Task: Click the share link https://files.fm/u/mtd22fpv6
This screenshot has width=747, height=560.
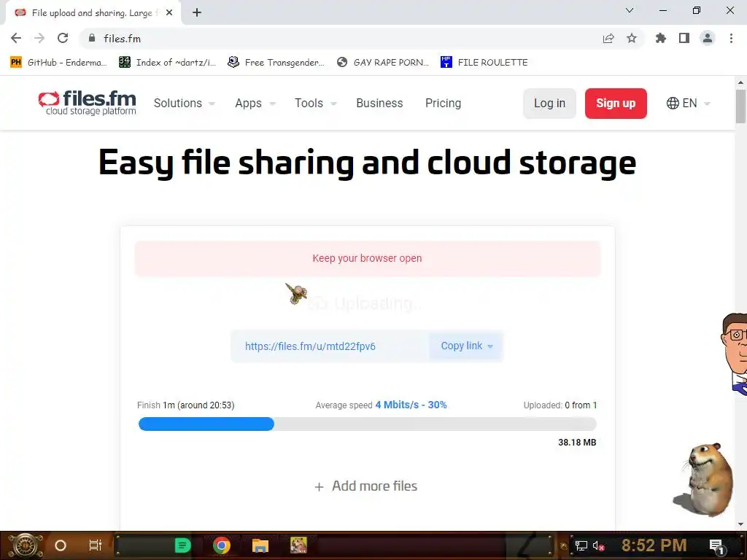Action: coord(310,346)
